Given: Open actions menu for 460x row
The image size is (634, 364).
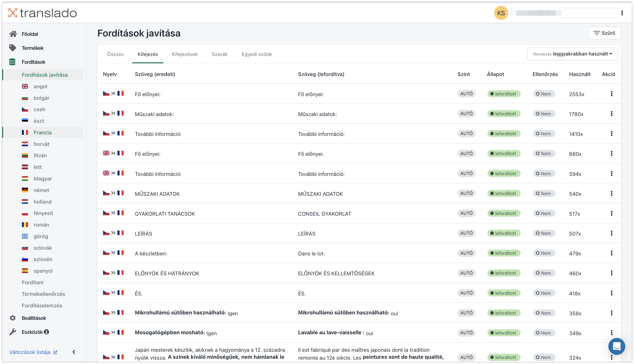Looking at the screenshot, I should [x=611, y=273].
